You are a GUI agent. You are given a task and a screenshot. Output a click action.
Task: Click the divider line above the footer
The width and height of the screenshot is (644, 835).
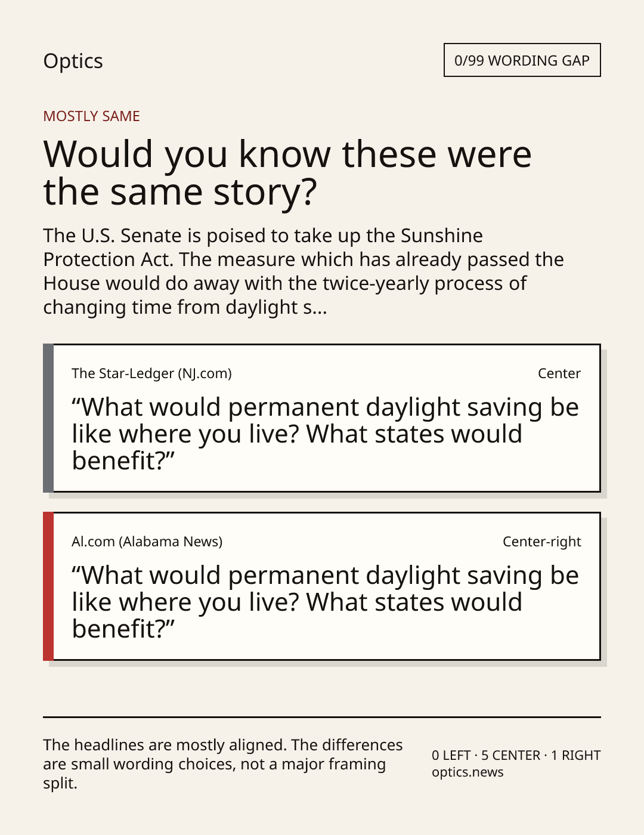[322, 717]
